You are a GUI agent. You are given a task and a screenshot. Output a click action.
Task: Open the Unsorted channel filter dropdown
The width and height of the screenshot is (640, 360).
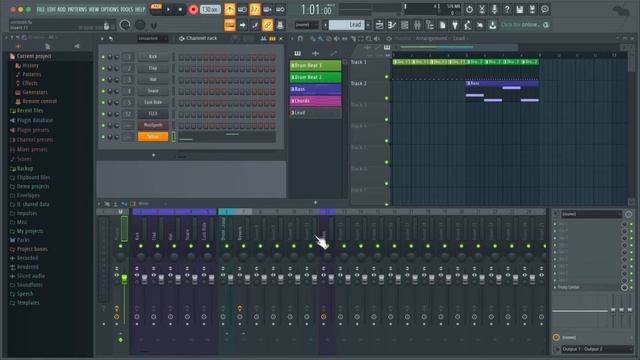point(152,38)
